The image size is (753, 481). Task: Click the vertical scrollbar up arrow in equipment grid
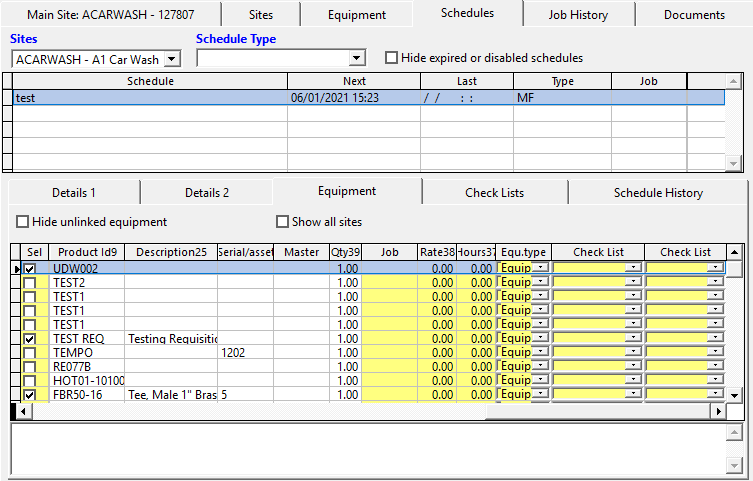coord(735,252)
